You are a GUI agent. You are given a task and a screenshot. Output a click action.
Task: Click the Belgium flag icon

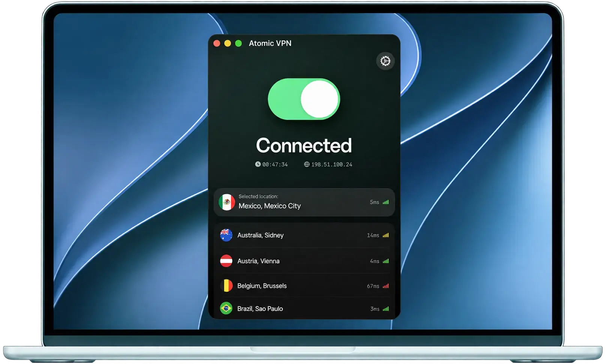[226, 286]
